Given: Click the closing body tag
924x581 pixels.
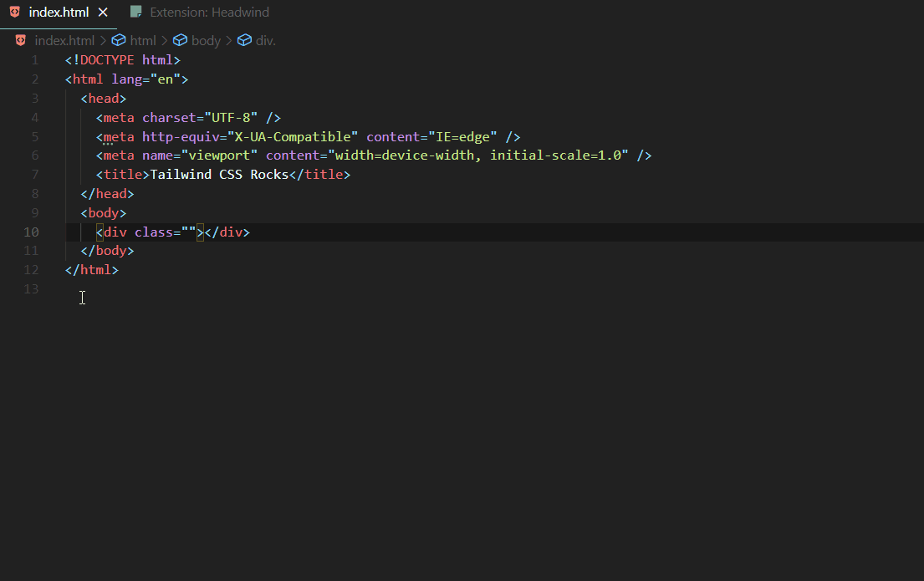Looking at the screenshot, I should click(x=107, y=251).
